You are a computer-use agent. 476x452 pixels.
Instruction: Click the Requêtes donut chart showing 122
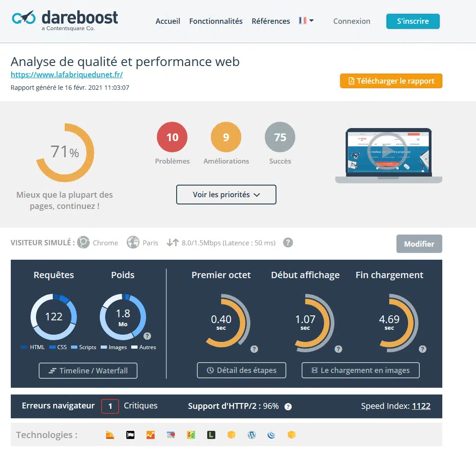pyautogui.click(x=54, y=317)
